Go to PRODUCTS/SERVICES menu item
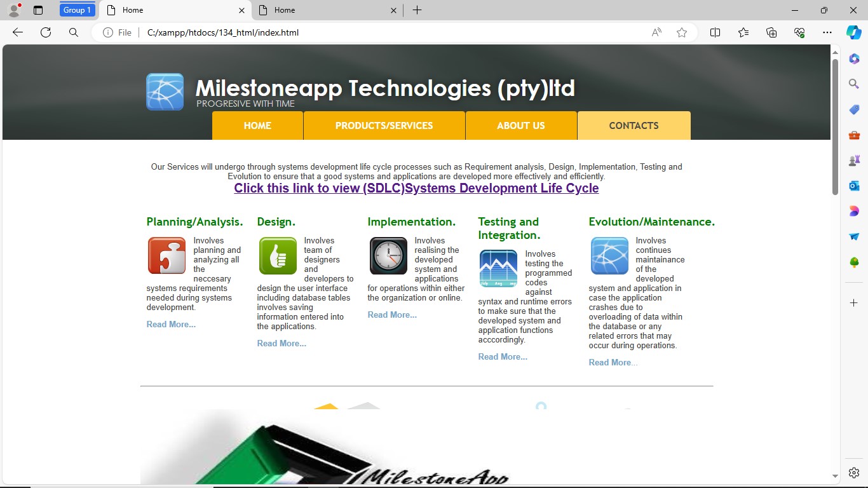 tap(384, 126)
